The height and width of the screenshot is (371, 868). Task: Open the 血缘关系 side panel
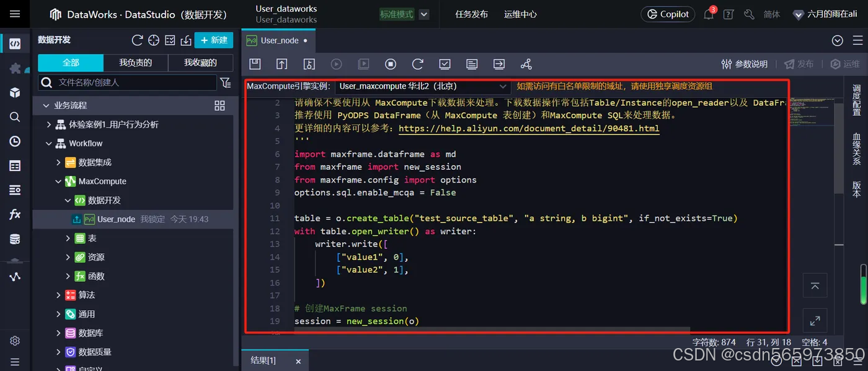(857, 148)
